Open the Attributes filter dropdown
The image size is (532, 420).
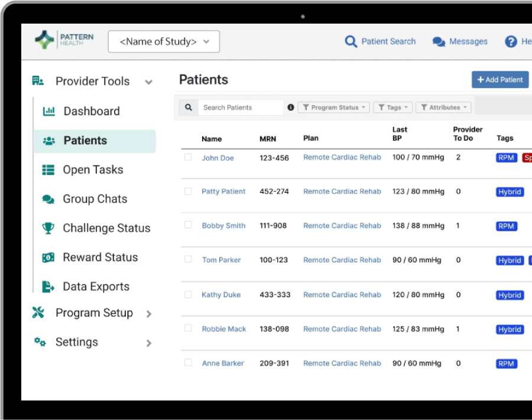(x=443, y=108)
